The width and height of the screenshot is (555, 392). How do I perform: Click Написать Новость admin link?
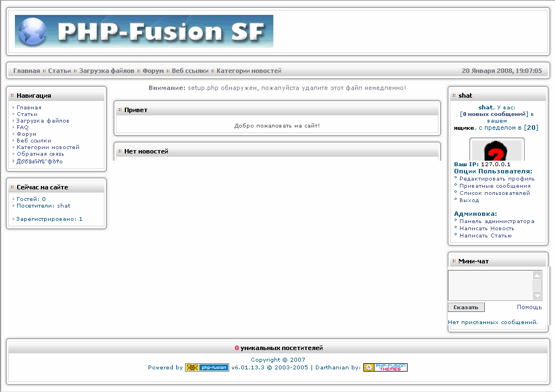(487, 229)
